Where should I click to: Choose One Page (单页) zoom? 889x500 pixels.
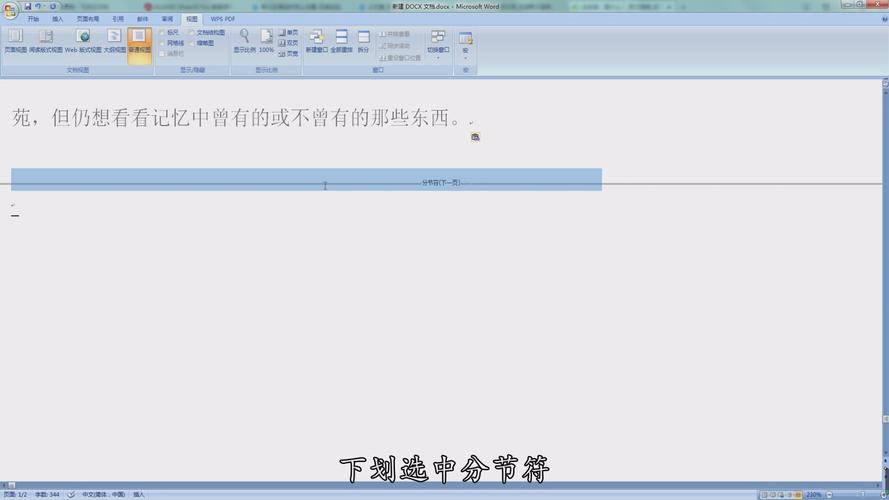[x=288, y=33]
